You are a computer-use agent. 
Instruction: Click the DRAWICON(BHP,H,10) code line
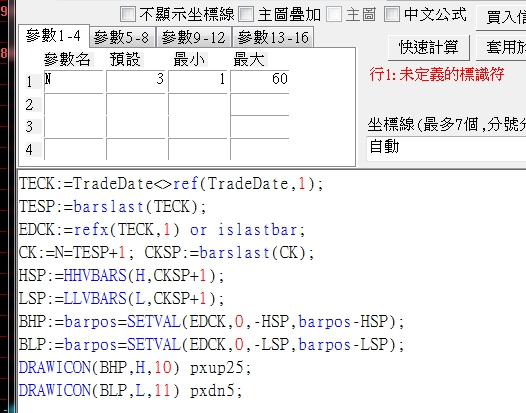(135, 368)
